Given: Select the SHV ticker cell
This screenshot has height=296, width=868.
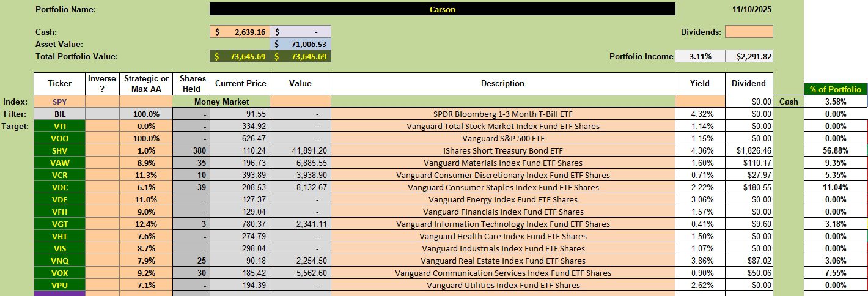Looking at the screenshot, I should [x=59, y=150].
